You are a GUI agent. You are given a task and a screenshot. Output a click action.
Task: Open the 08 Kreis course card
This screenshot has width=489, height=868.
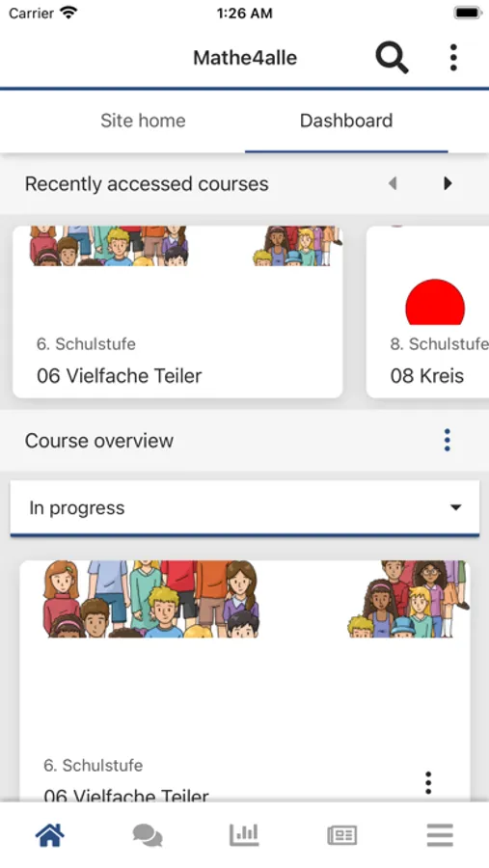[427, 312]
